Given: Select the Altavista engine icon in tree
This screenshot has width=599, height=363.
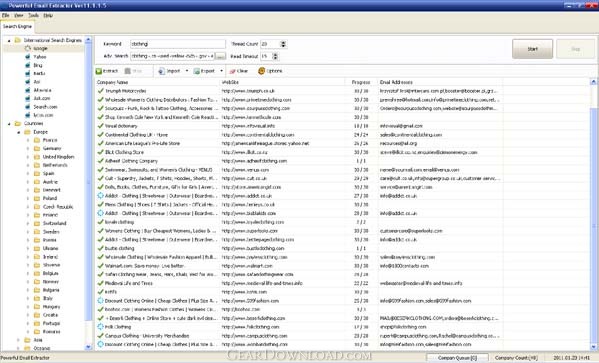Looking at the screenshot, I should point(28,90).
